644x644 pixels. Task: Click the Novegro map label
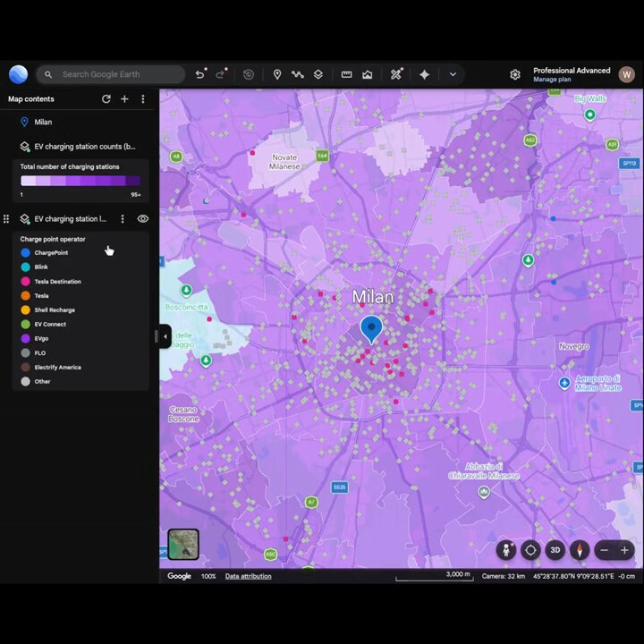coord(573,347)
